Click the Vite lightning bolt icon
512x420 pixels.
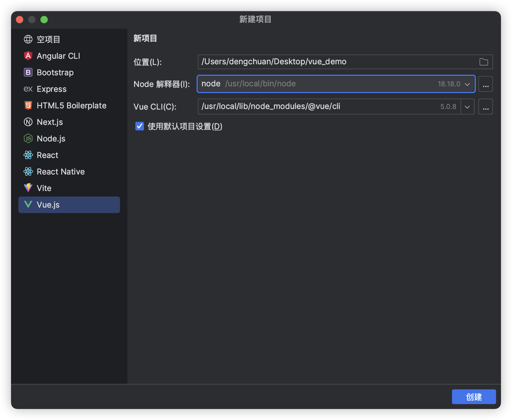click(28, 188)
